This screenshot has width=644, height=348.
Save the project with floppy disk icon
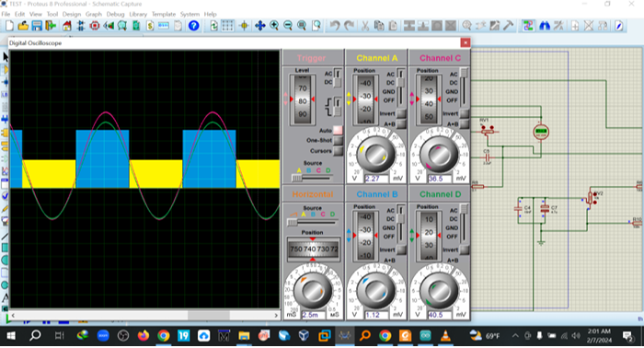coord(37,26)
